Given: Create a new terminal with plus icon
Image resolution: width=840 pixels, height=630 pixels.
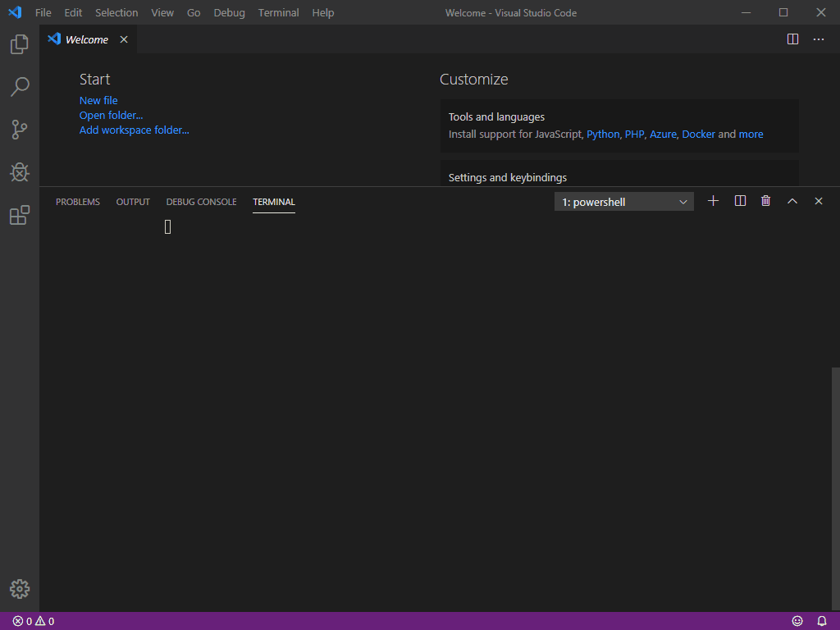Looking at the screenshot, I should pos(713,201).
